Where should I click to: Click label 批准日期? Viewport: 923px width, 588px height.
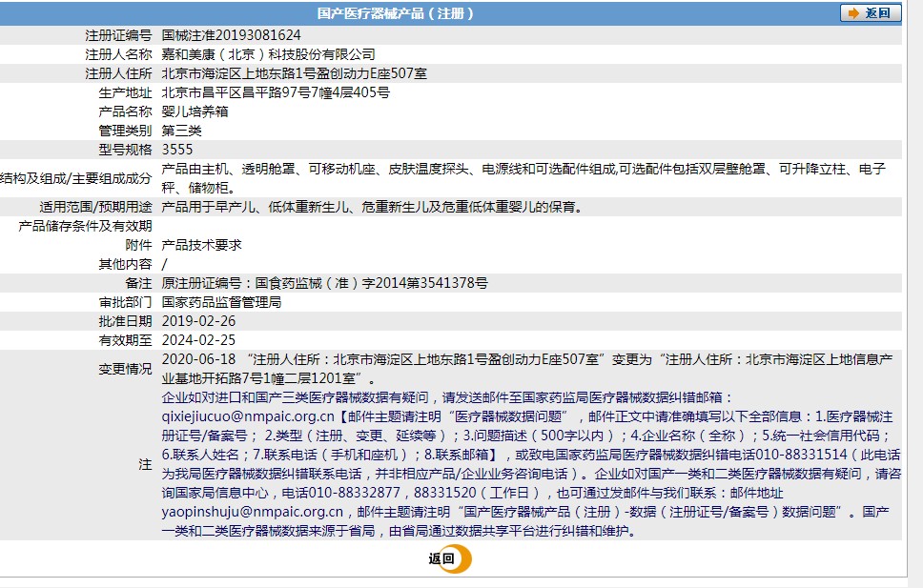pos(125,321)
